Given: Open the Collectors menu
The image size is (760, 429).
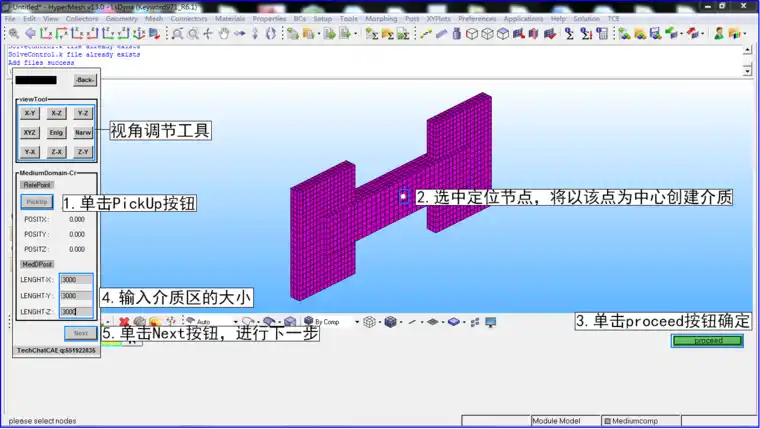Looking at the screenshot, I should (x=82, y=18).
